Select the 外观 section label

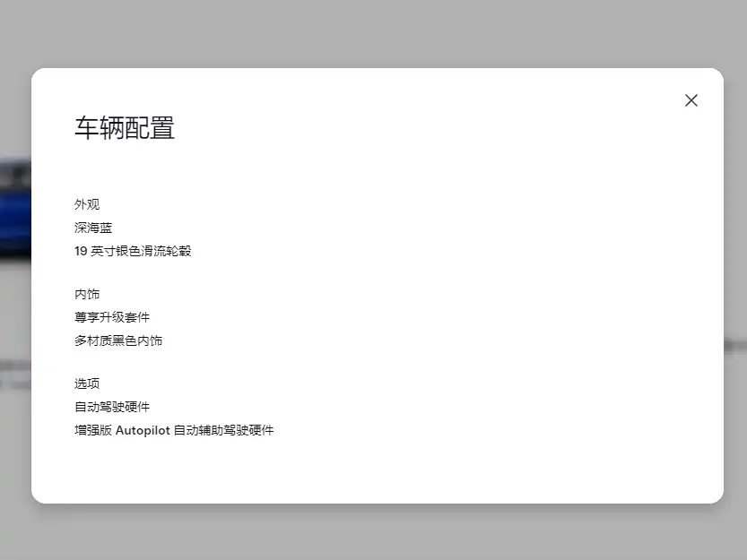point(87,204)
